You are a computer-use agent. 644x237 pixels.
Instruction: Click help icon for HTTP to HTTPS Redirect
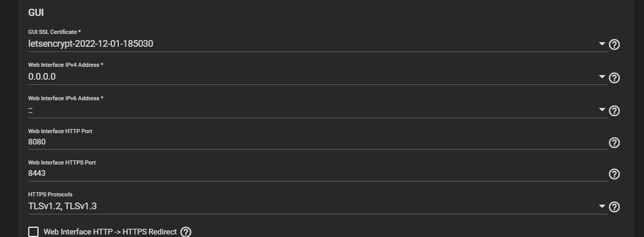point(186,232)
